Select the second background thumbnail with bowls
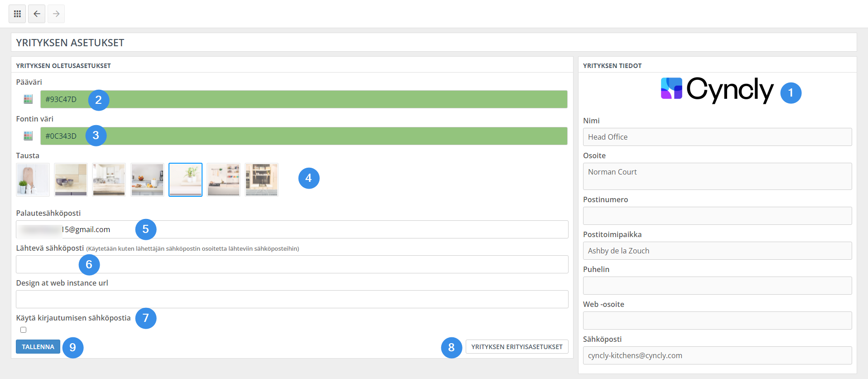 coord(71,180)
